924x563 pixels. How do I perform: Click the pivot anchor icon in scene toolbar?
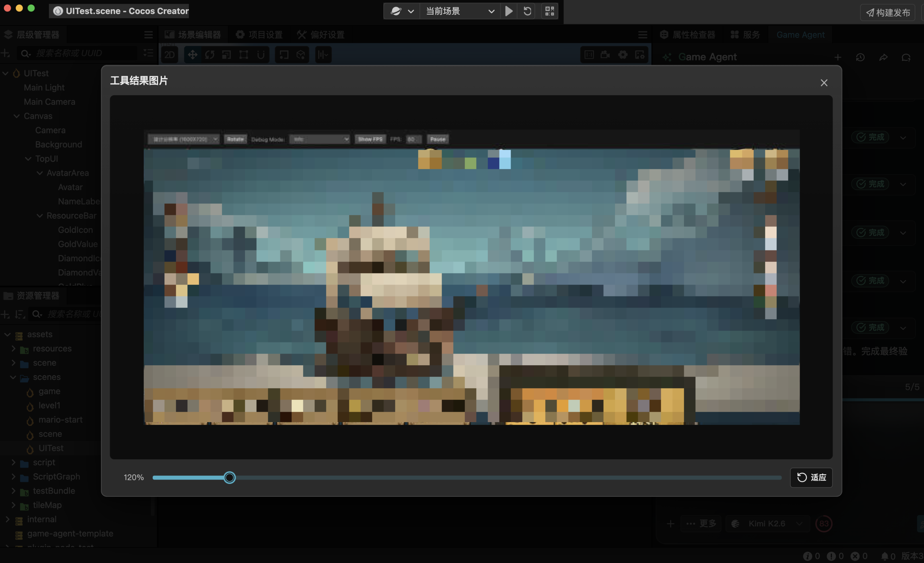(x=284, y=55)
